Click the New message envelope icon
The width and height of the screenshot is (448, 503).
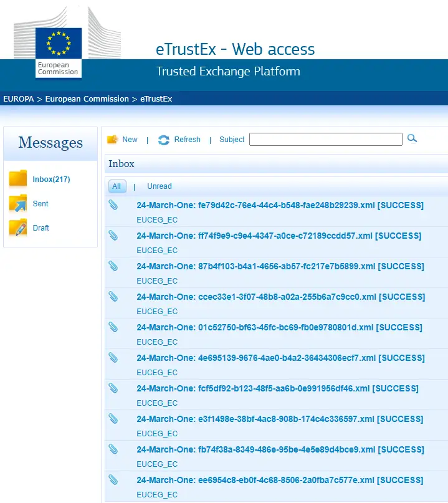[x=113, y=140]
